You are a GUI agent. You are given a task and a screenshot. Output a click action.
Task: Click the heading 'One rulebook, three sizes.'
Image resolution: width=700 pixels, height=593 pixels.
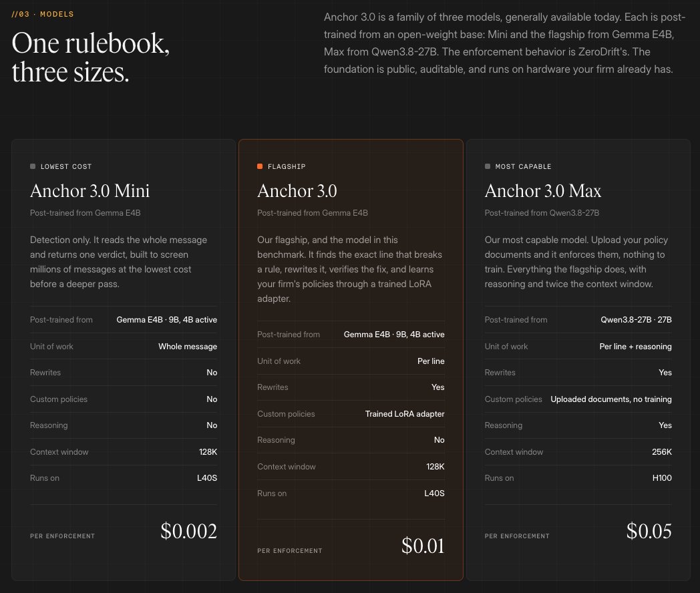(x=91, y=57)
